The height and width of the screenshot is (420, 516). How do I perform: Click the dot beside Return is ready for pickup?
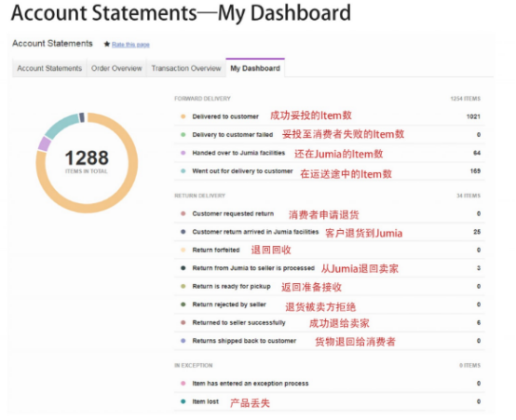(x=183, y=286)
